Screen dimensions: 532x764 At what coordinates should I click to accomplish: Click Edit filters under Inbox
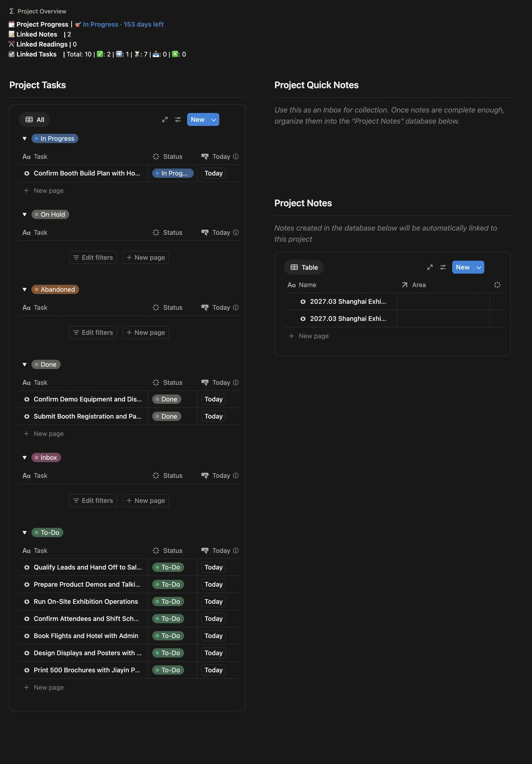click(x=93, y=501)
